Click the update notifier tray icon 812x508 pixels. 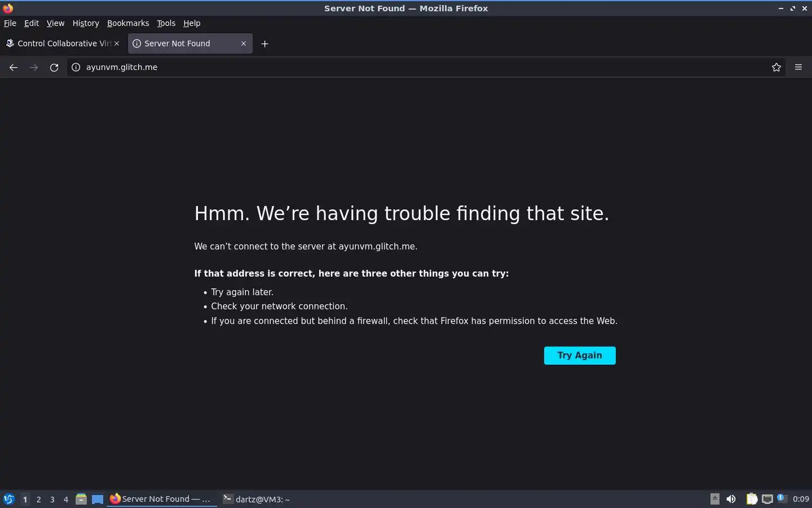click(782, 498)
